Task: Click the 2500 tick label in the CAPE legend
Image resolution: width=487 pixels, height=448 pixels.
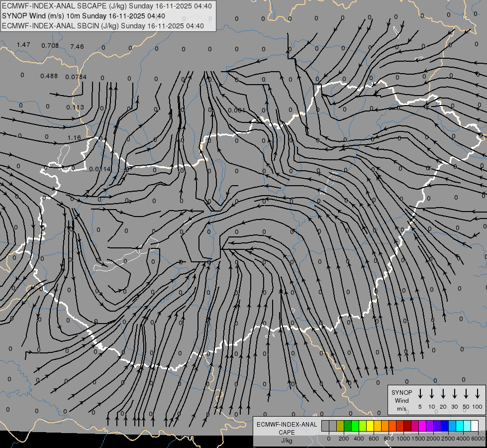Action: pyautogui.click(x=448, y=439)
